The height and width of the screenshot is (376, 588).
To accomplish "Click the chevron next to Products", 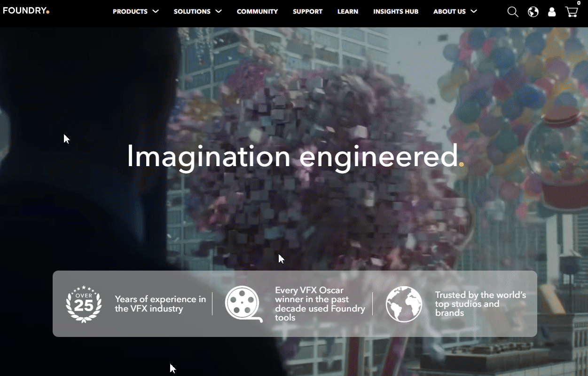I will click(156, 11).
